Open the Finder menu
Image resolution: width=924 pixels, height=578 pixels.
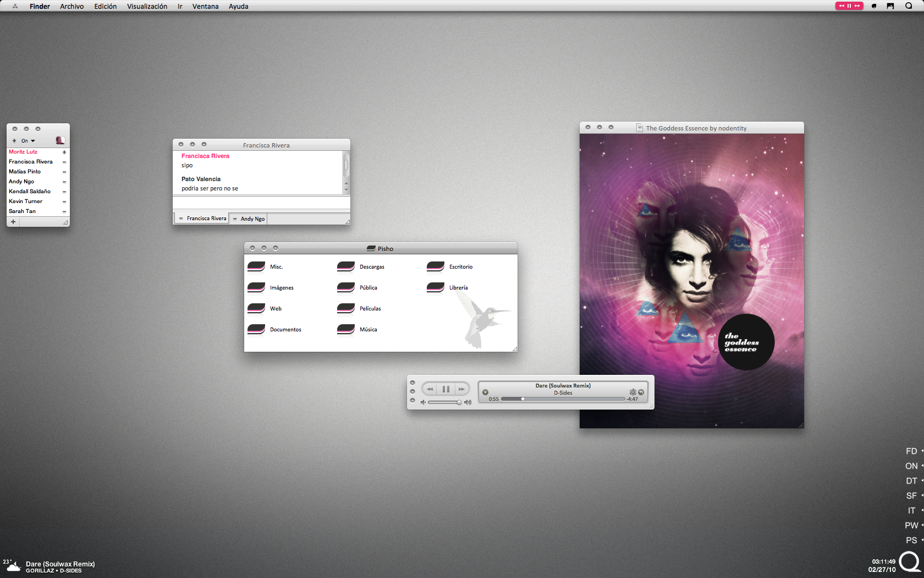(x=40, y=6)
